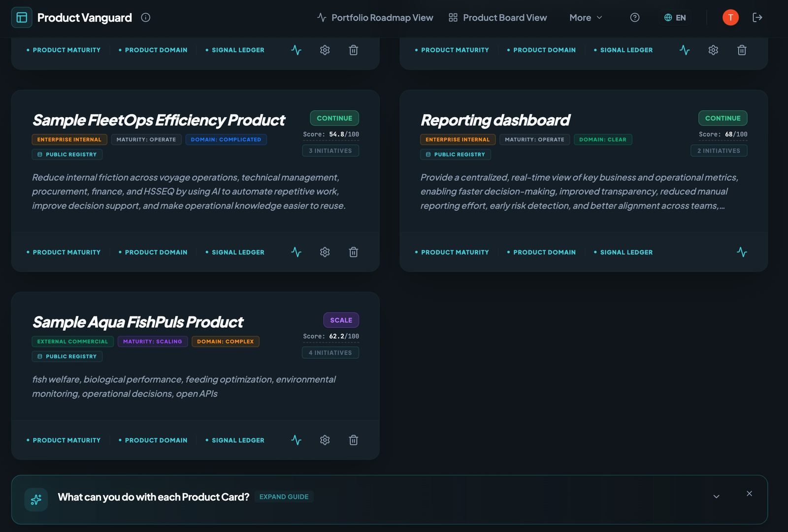This screenshot has width=788, height=532.
Task: Open FleetOps Product Domain link
Action: (153, 252)
